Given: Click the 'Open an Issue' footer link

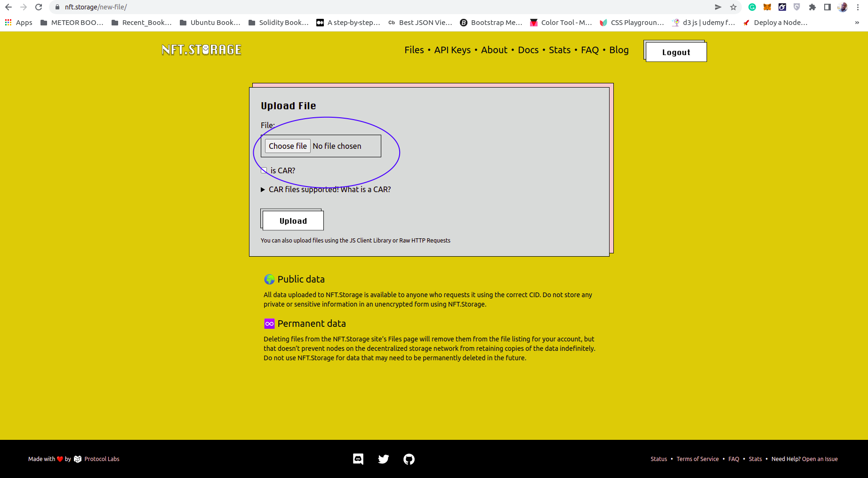Looking at the screenshot, I should tap(820, 459).
